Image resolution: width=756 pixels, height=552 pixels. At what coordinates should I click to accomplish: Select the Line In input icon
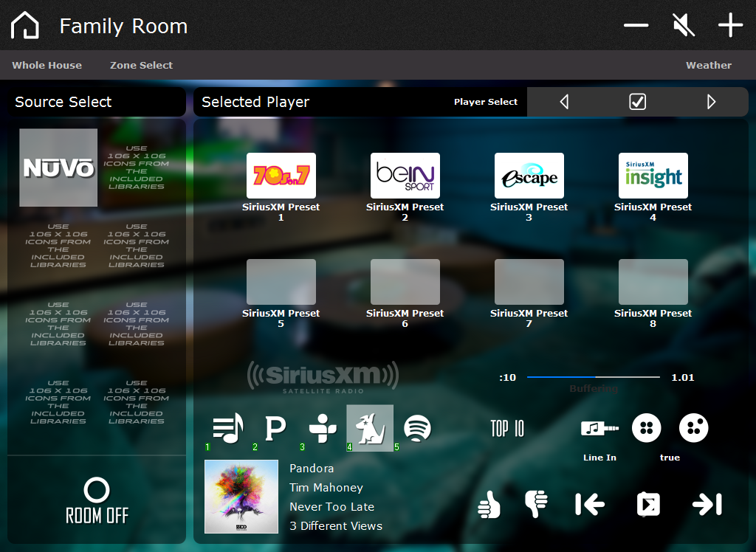coord(599,428)
